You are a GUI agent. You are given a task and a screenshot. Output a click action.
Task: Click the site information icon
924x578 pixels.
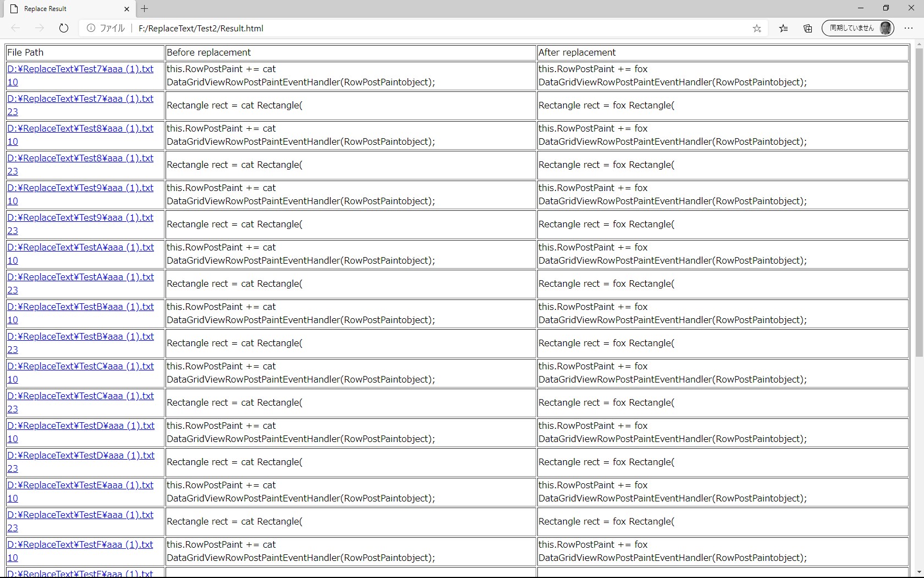(x=91, y=28)
